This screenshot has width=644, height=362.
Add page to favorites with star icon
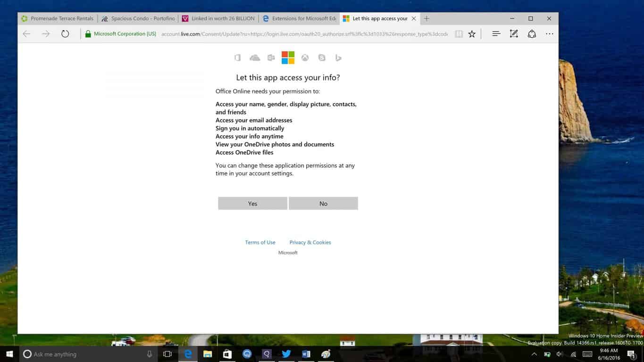tap(472, 34)
